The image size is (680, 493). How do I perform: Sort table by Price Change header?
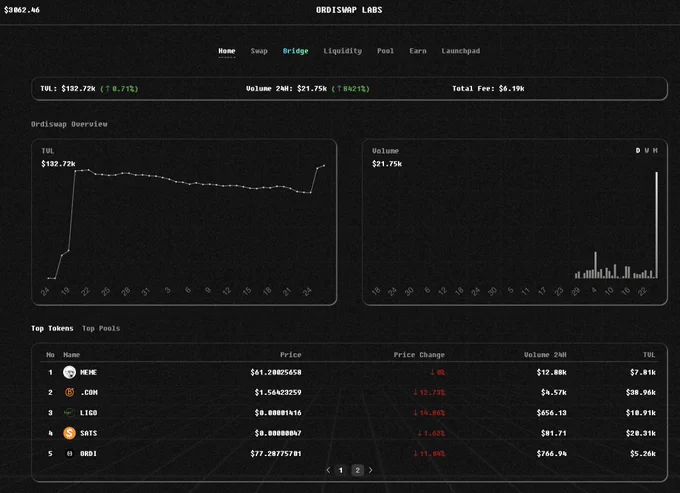419,355
